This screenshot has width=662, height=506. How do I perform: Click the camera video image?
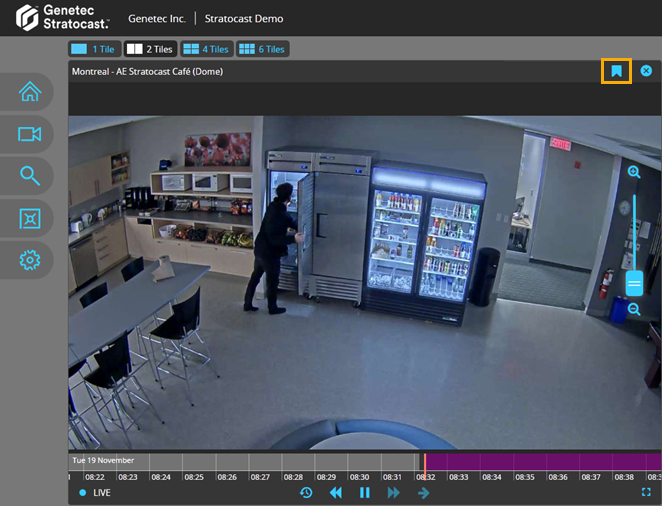pyautogui.click(x=365, y=282)
